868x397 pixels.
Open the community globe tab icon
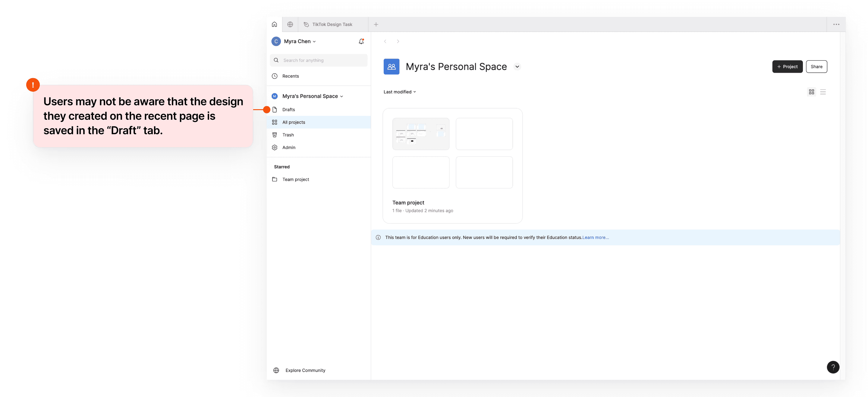coord(290,24)
